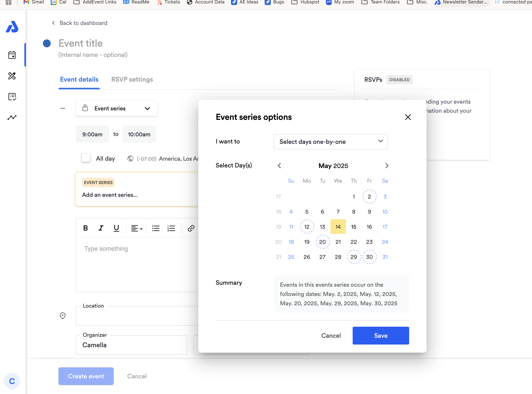Toggle bold formatting in editor
Screen dimensions: 532x394
(x=86, y=228)
